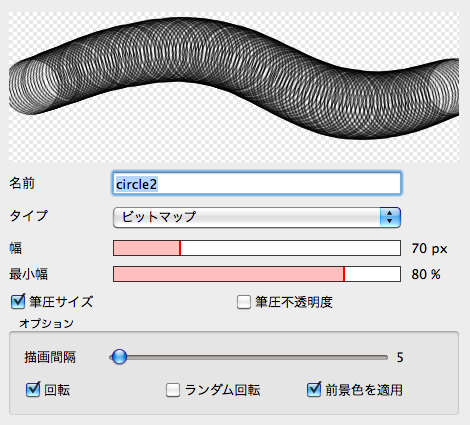The image size is (470, 425).
Task: Click the 名前 text field containing circle2
Action: pyautogui.click(x=257, y=183)
